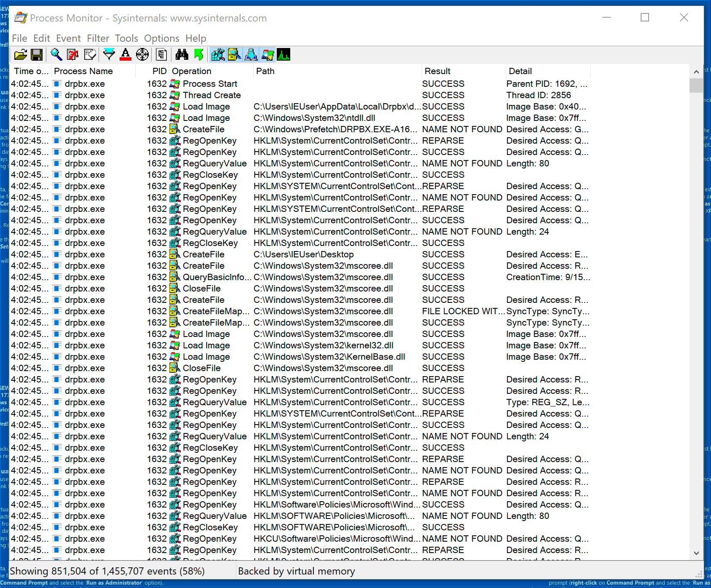711x588 pixels.
Task: Click the Open log file toolbar icon
Action: coord(20,55)
